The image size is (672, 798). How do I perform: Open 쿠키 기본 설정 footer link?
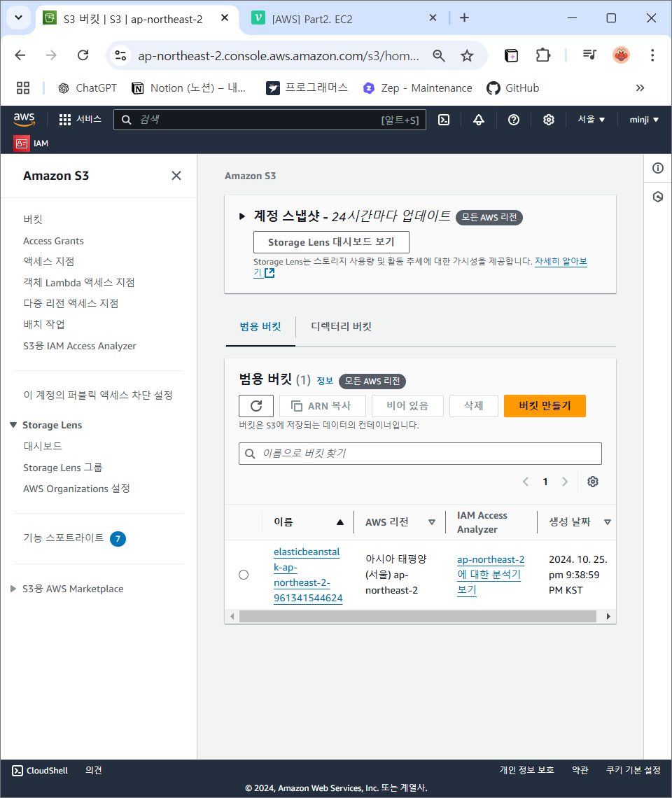[633, 770]
